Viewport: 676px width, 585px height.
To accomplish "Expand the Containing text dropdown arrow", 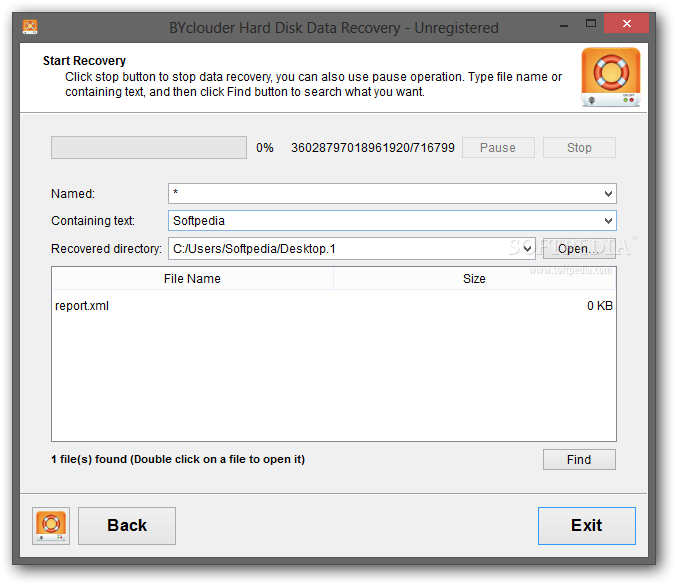I will tap(608, 221).
